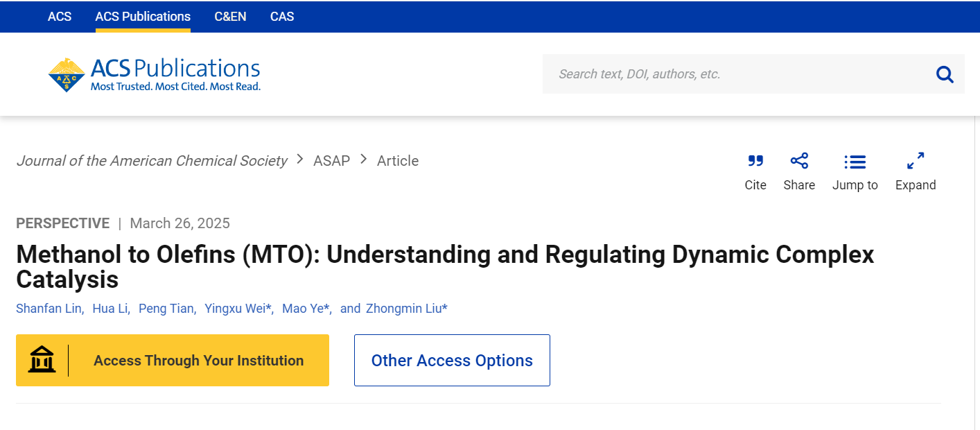Click the ACS Publications logo
This screenshot has height=430, width=980.
[x=155, y=75]
